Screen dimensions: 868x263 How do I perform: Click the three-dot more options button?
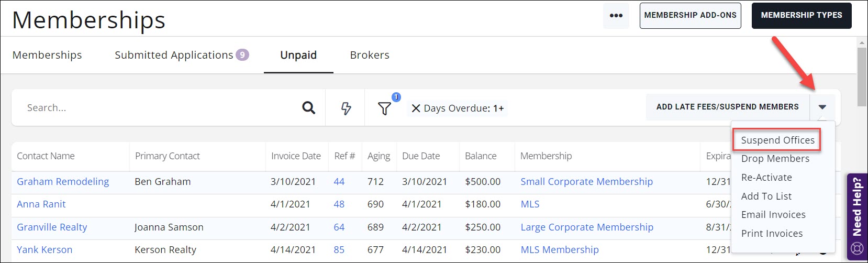click(x=616, y=16)
